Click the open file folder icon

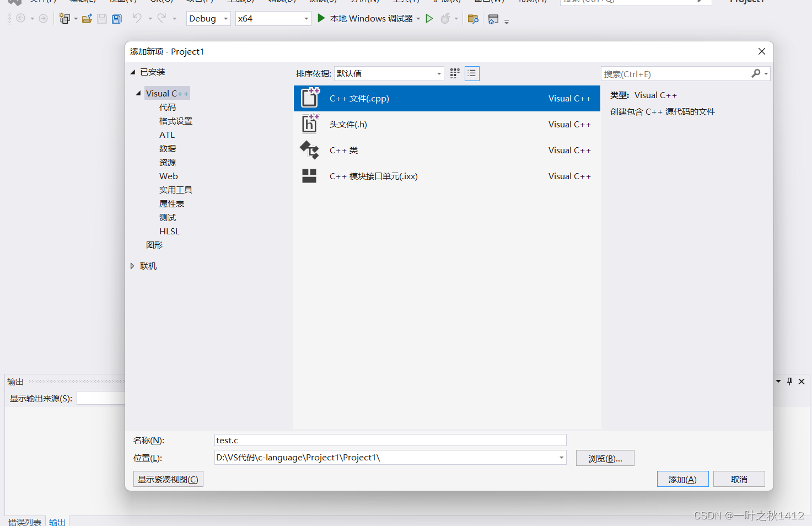(x=87, y=18)
